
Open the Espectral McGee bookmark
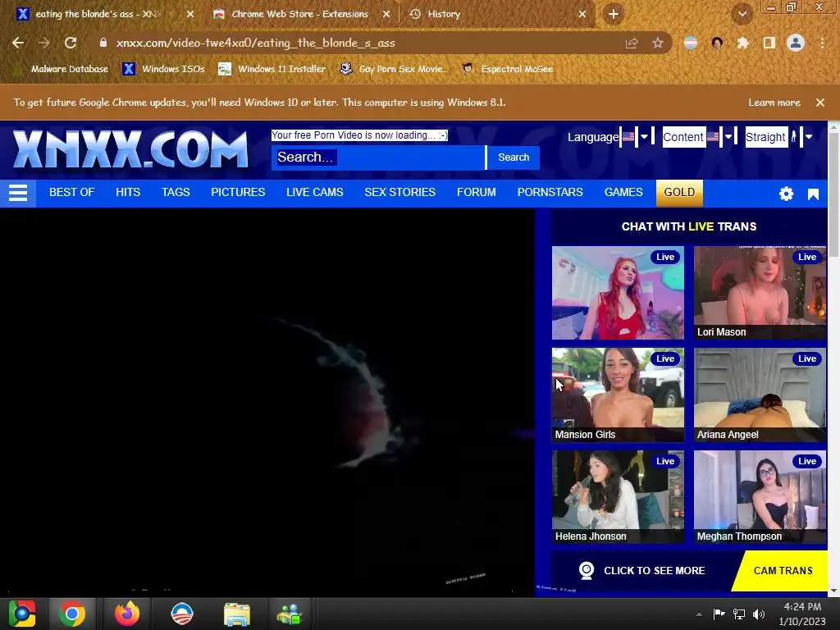(x=508, y=69)
